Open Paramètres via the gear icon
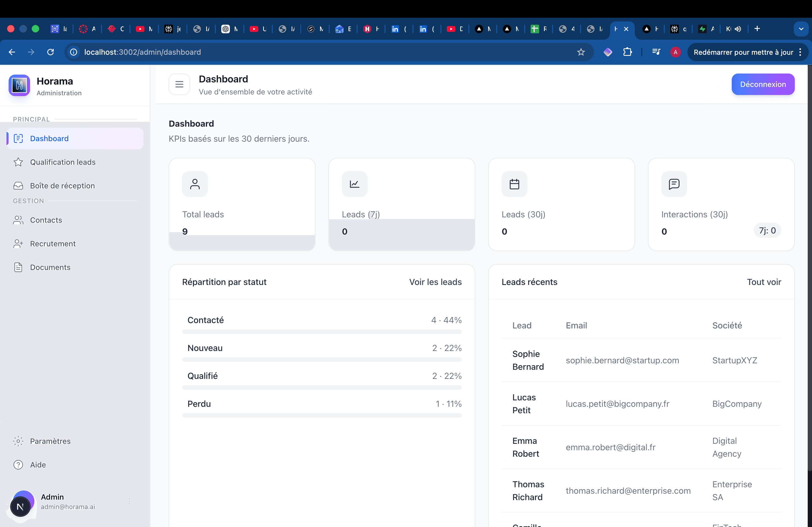 (x=18, y=441)
